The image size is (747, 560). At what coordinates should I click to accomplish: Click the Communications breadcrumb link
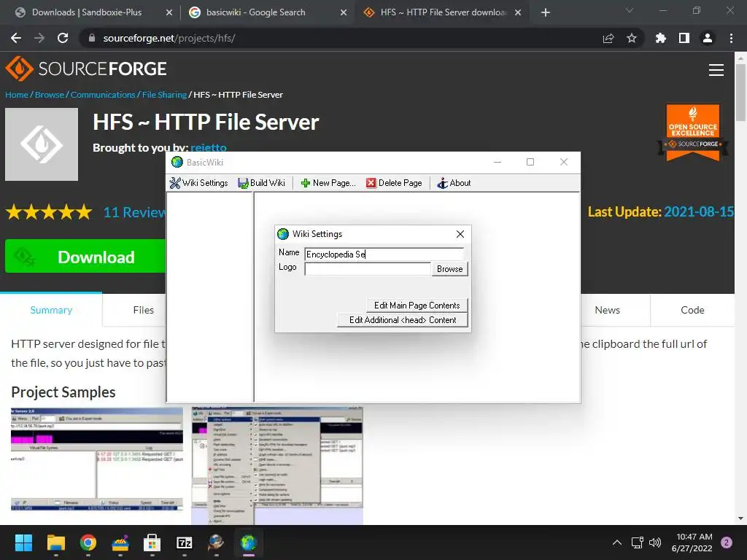[x=103, y=95]
